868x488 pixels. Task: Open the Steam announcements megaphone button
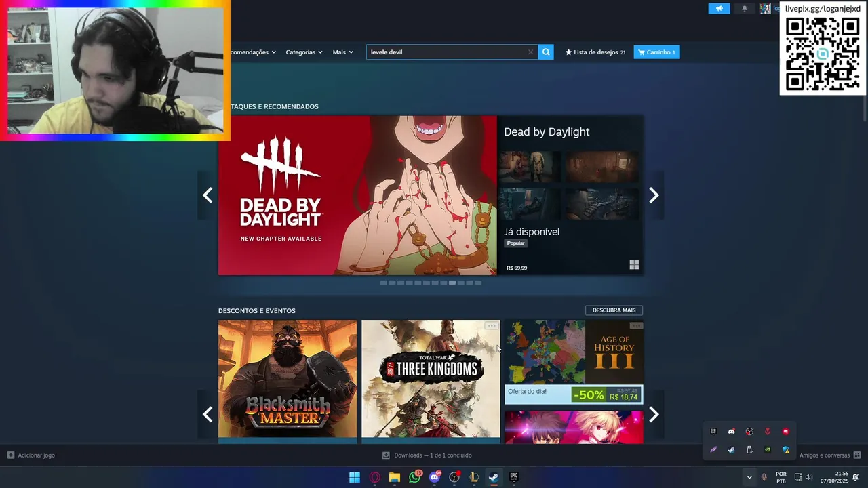(x=719, y=9)
